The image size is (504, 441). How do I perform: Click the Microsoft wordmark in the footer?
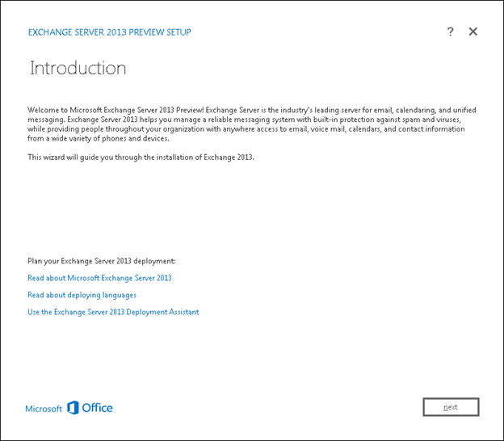click(x=44, y=409)
